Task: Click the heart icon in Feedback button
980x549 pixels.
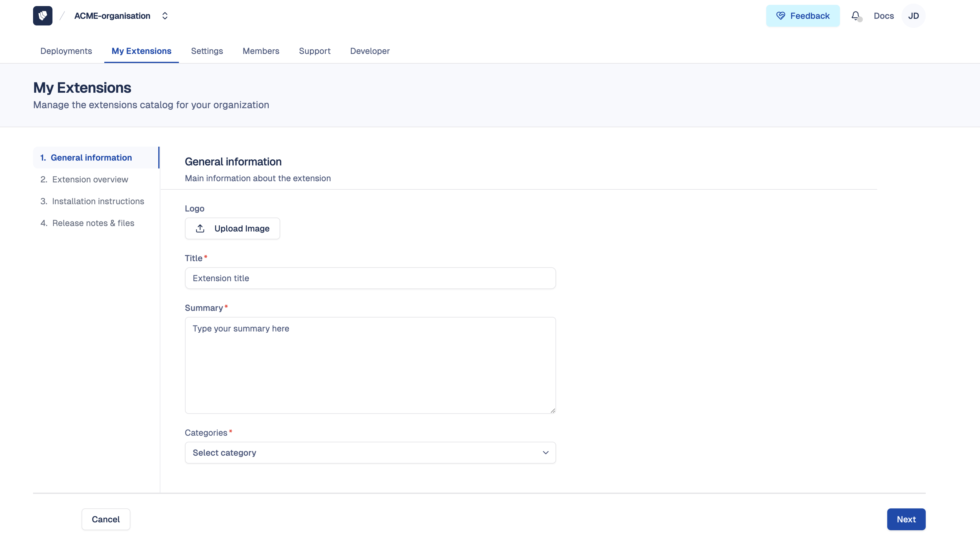Action: (x=781, y=15)
